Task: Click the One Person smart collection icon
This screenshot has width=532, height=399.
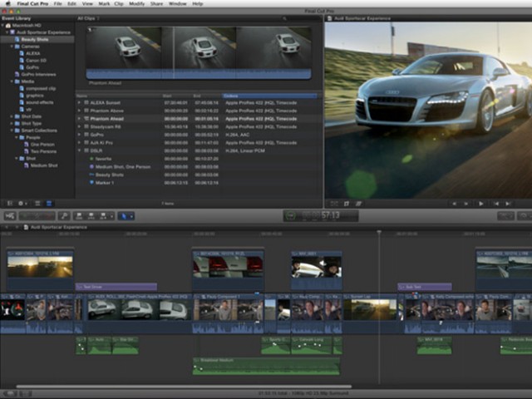Action: [x=26, y=144]
